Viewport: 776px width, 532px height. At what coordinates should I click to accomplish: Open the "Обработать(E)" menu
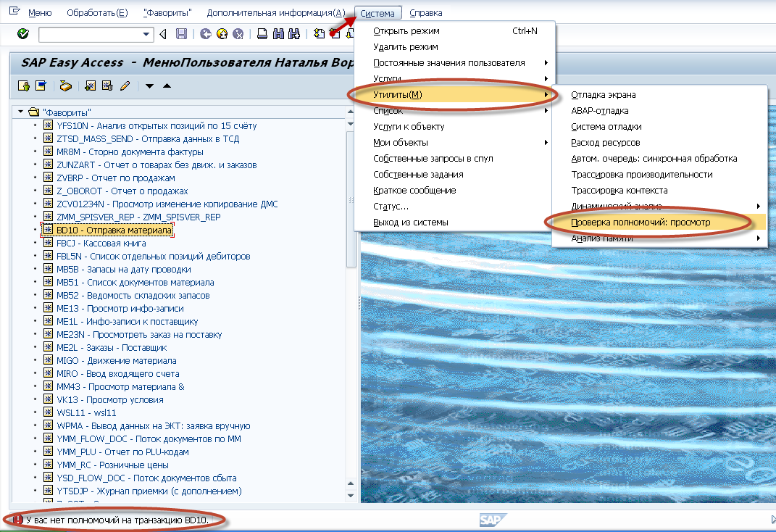pos(98,13)
